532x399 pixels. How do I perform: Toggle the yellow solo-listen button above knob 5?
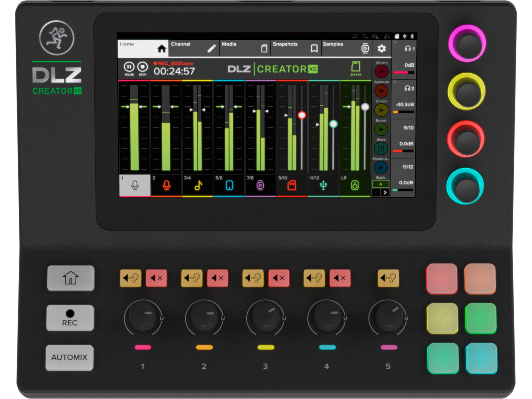click(x=388, y=278)
